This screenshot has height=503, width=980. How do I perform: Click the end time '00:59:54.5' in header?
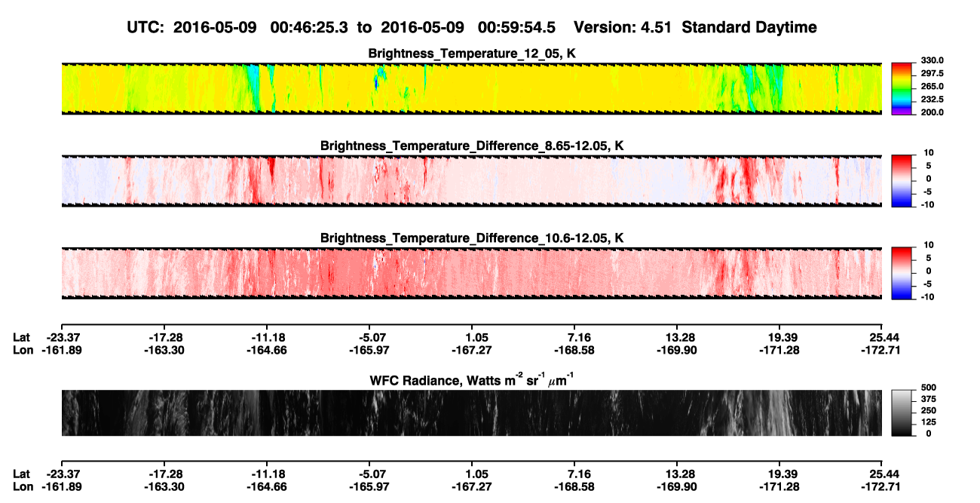[x=516, y=27]
